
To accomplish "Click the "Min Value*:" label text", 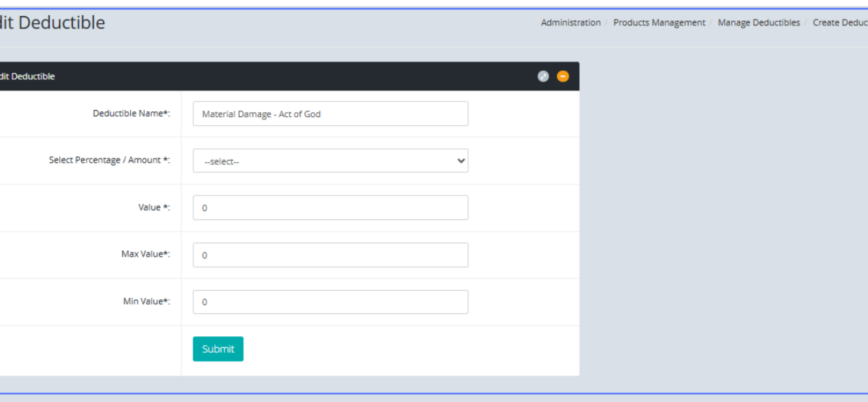I will [147, 301].
